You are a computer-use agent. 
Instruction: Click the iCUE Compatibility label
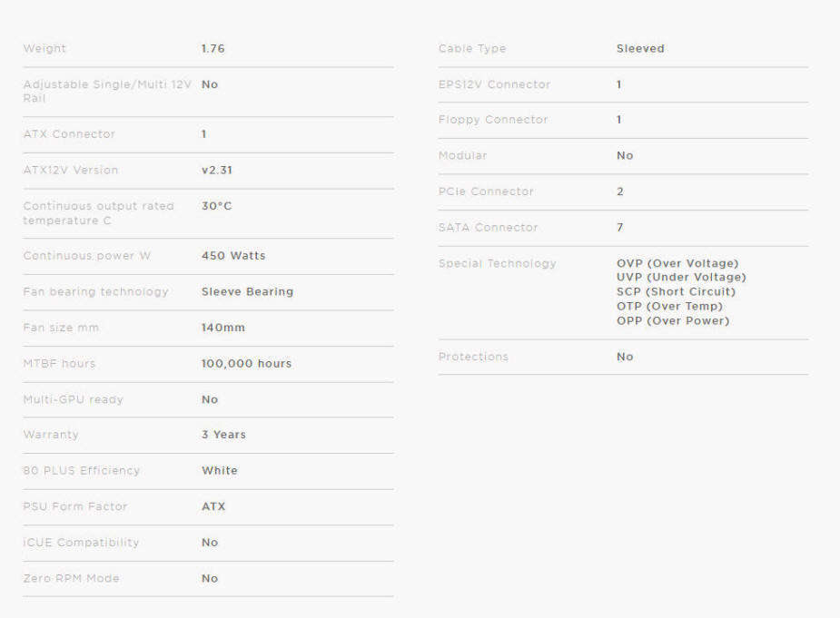tap(81, 543)
